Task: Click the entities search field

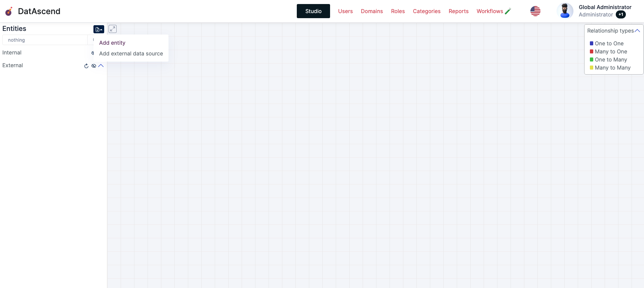Action: coord(45,40)
